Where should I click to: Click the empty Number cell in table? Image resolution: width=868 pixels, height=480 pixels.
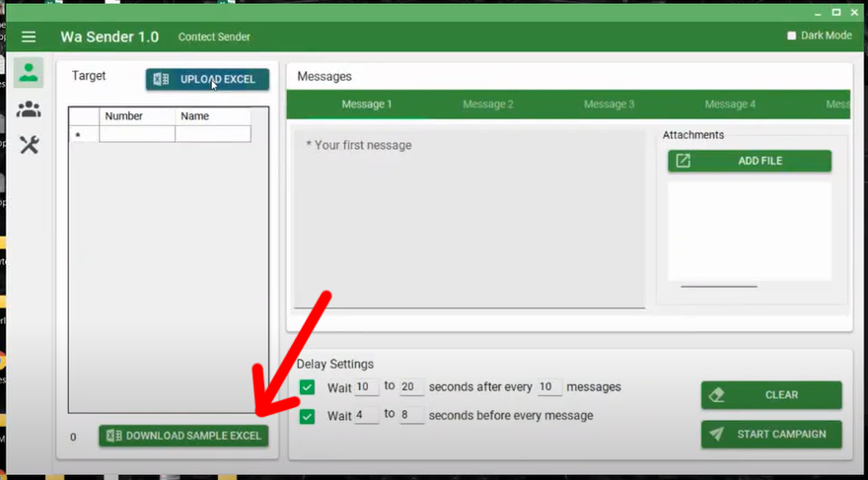137,134
